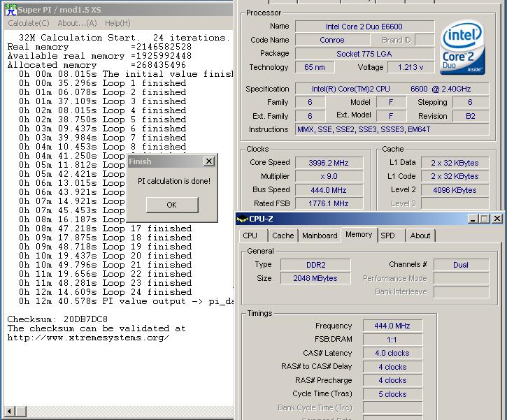Open the About tab in CPU-Z
The width and height of the screenshot is (507, 420).
[x=420, y=236]
